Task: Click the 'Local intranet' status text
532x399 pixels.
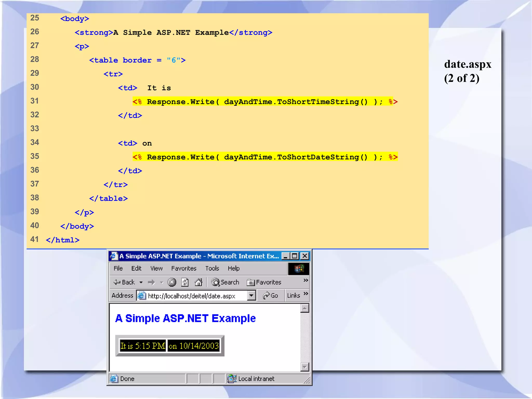Action: point(256,379)
